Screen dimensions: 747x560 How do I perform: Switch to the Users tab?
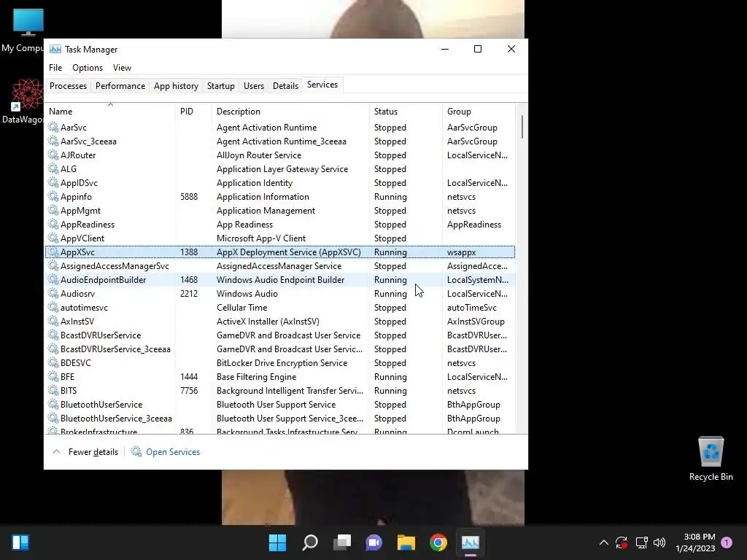pyautogui.click(x=253, y=86)
